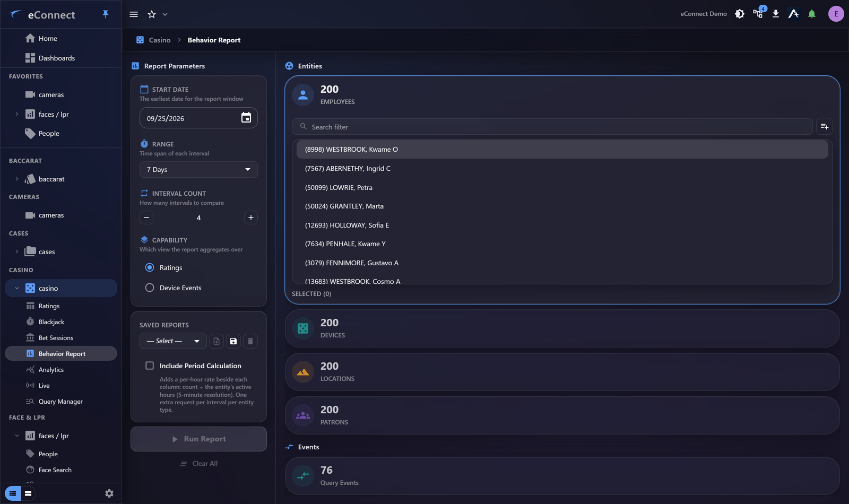Save the current report
849x504 pixels.
pos(233,341)
